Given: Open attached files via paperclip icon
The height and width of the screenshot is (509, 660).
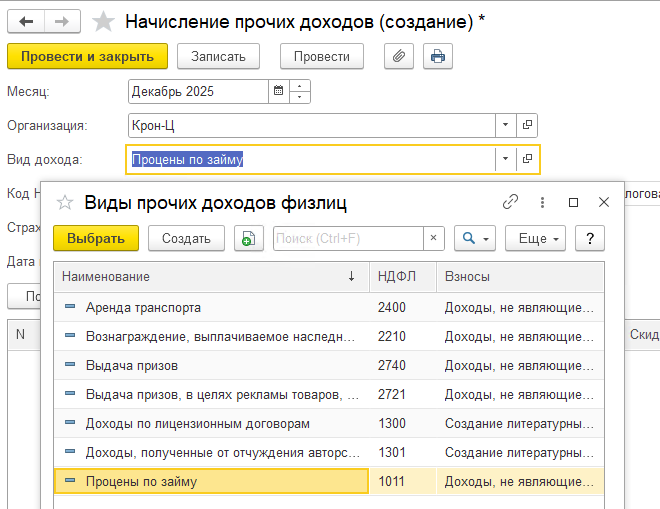Looking at the screenshot, I should click(x=399, y=56).
